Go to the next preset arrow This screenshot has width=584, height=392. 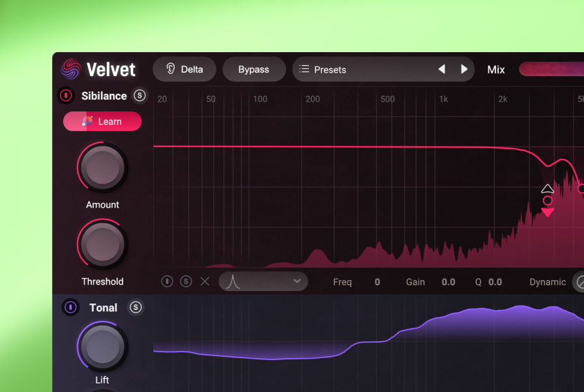(x=464, y=69)
